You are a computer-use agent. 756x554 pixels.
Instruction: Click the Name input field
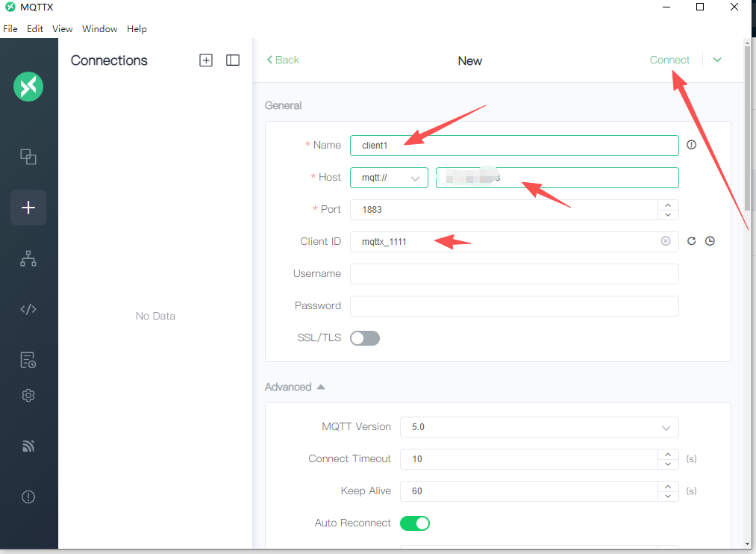[514, 146]
